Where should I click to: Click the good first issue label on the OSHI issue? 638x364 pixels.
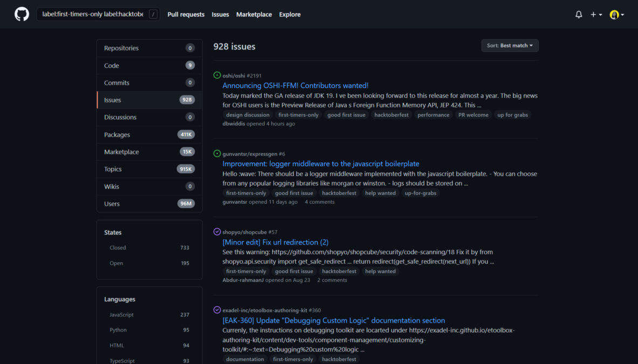click(x=346, y=115)
